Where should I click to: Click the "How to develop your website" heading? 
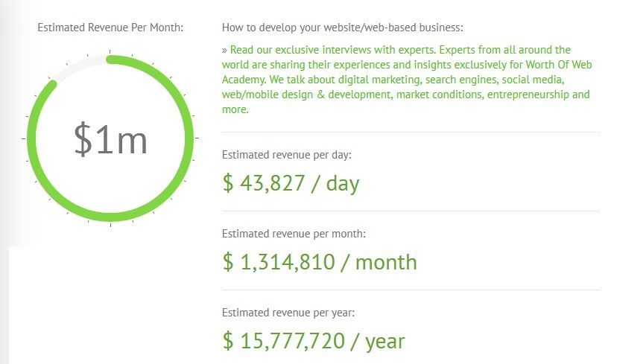click(x=342, y=28)
